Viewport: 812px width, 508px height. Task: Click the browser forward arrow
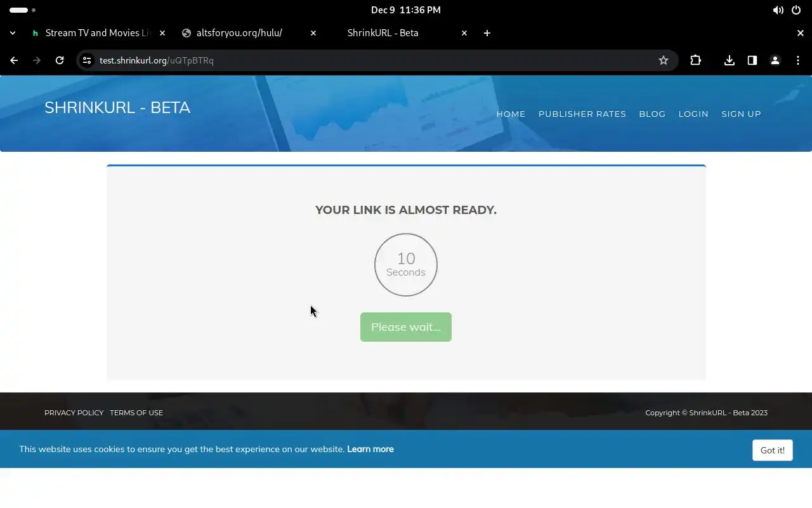tap(37, 60)
